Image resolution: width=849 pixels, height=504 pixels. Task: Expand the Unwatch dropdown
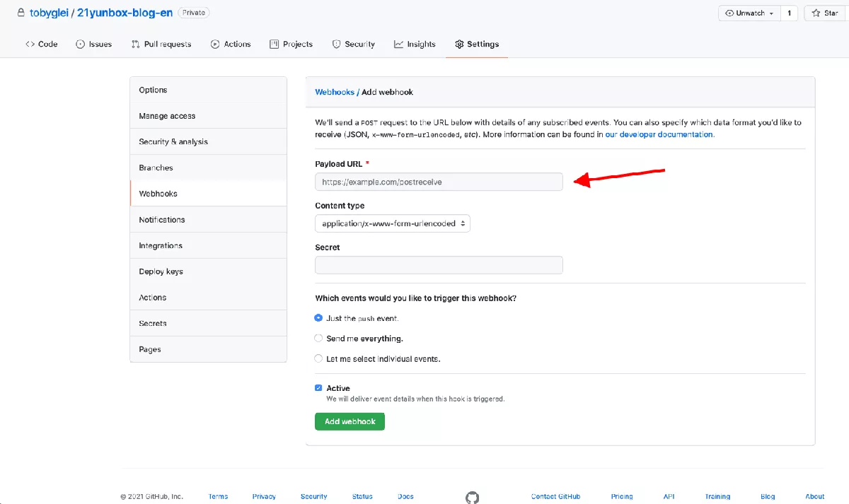(750, 13)
